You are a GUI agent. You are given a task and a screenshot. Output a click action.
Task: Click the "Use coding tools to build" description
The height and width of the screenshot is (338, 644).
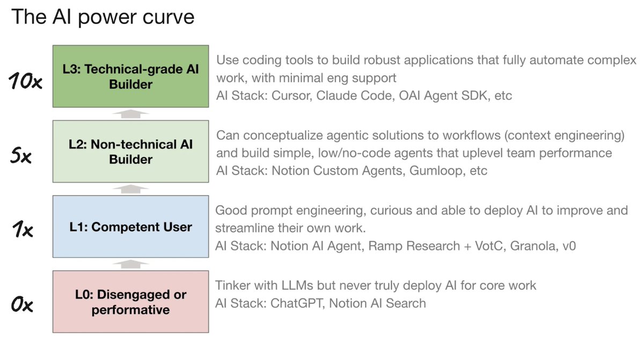[426, 69]
